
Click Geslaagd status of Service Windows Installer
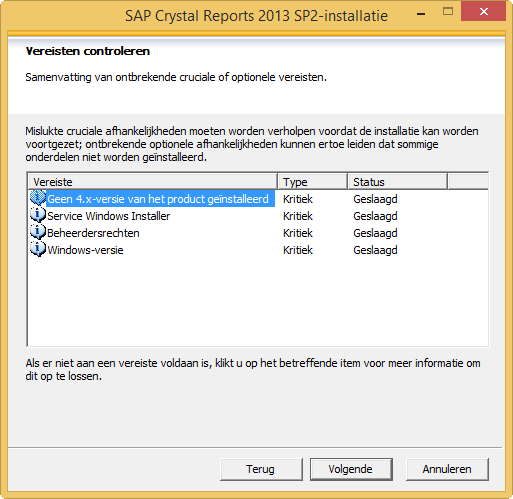[375, 216]
